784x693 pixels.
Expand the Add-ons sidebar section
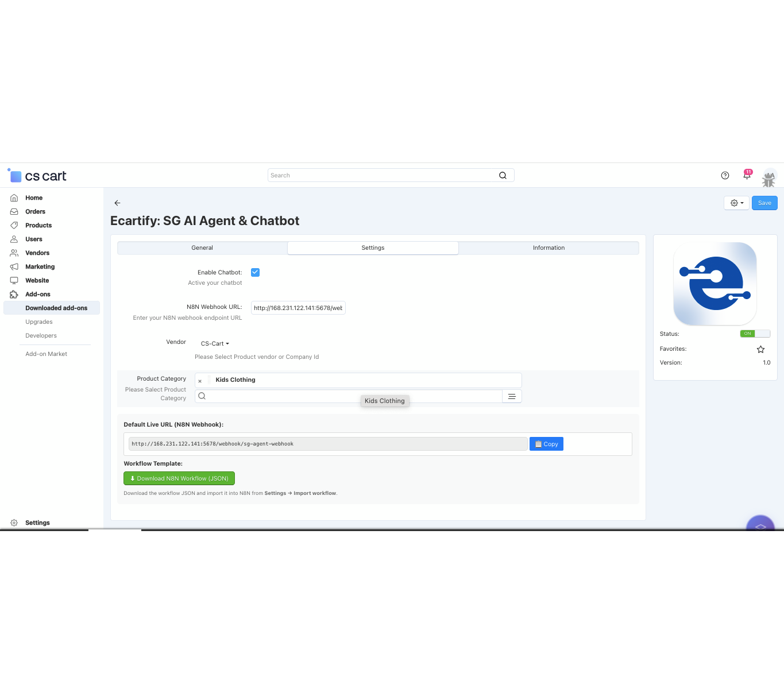coord(38,295)
